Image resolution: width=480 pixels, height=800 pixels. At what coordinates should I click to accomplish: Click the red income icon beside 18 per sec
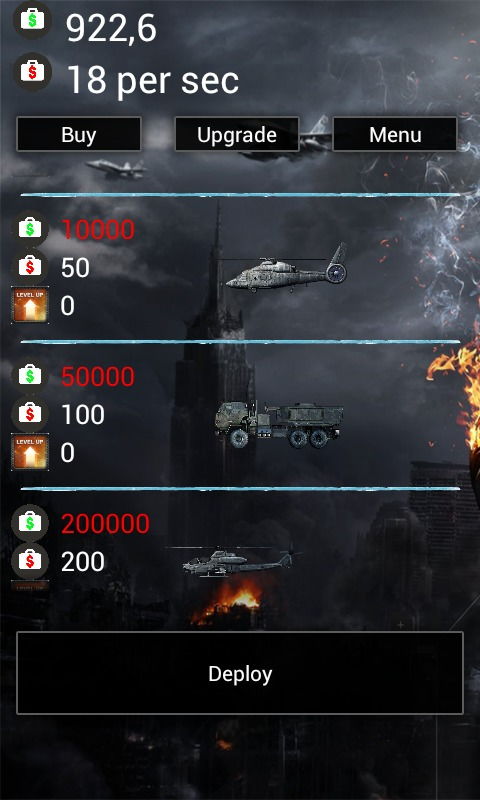pos(32,72)
